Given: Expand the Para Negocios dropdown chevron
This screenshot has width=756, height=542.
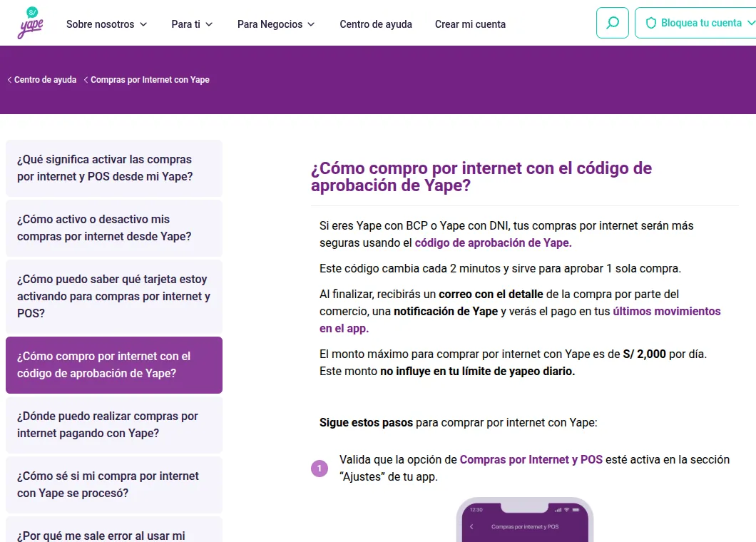Looking at the screenshot, I should point(312,24).
